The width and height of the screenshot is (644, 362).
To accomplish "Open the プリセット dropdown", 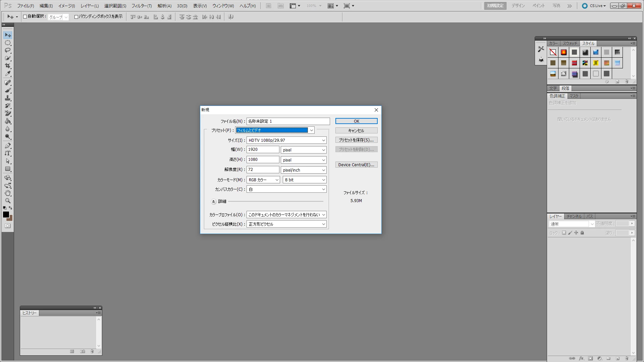I will pos(311,130).
